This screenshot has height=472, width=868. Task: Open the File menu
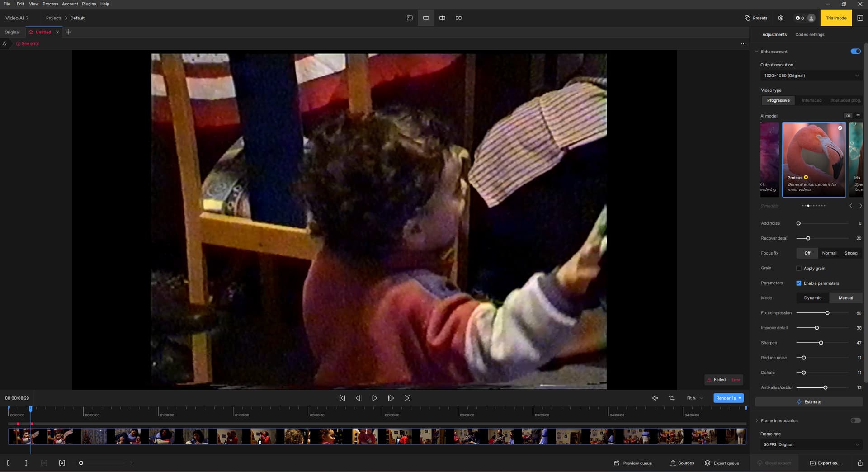7,4
